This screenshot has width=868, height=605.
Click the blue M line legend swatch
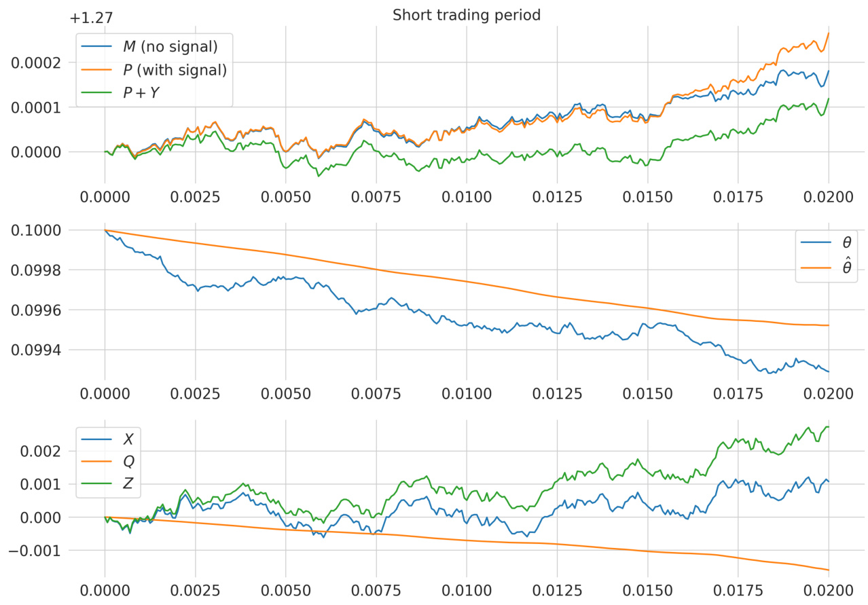pos(98,47)
